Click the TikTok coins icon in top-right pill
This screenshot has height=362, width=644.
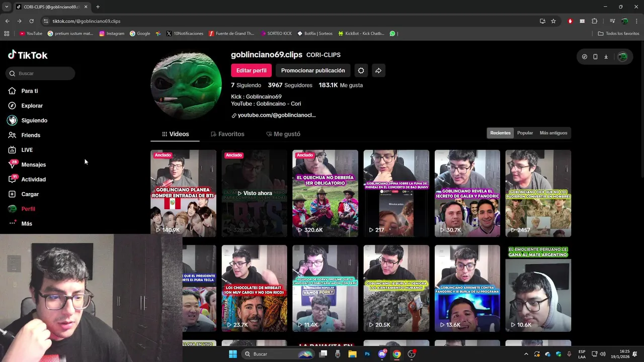pyautogui.click(x=584, y=57)
